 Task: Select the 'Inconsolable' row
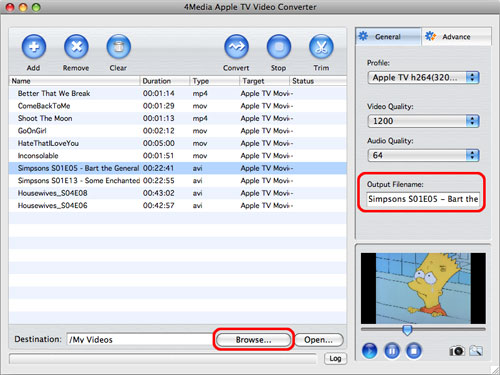[178, 156]
